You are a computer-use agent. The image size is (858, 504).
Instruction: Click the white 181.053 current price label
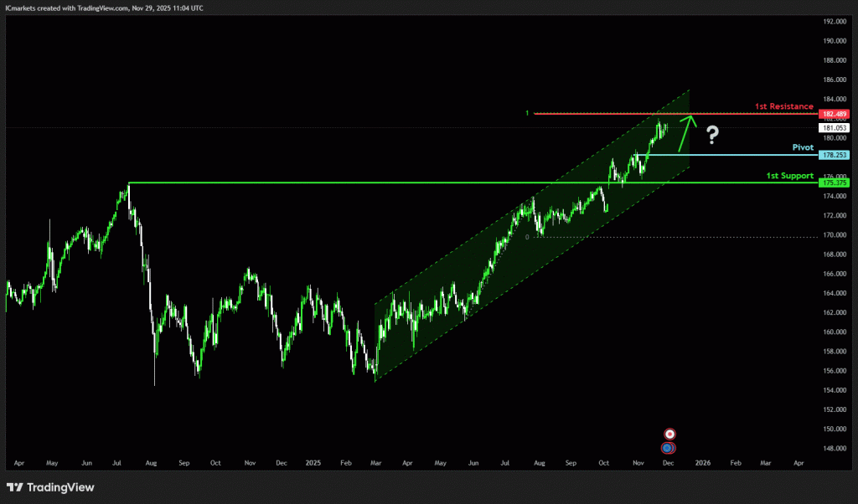point(835,127)
